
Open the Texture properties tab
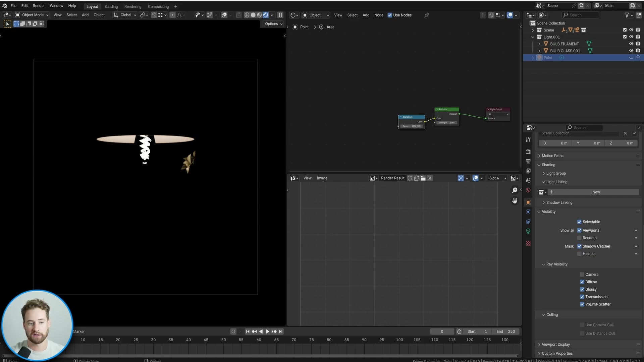point(528,243)
